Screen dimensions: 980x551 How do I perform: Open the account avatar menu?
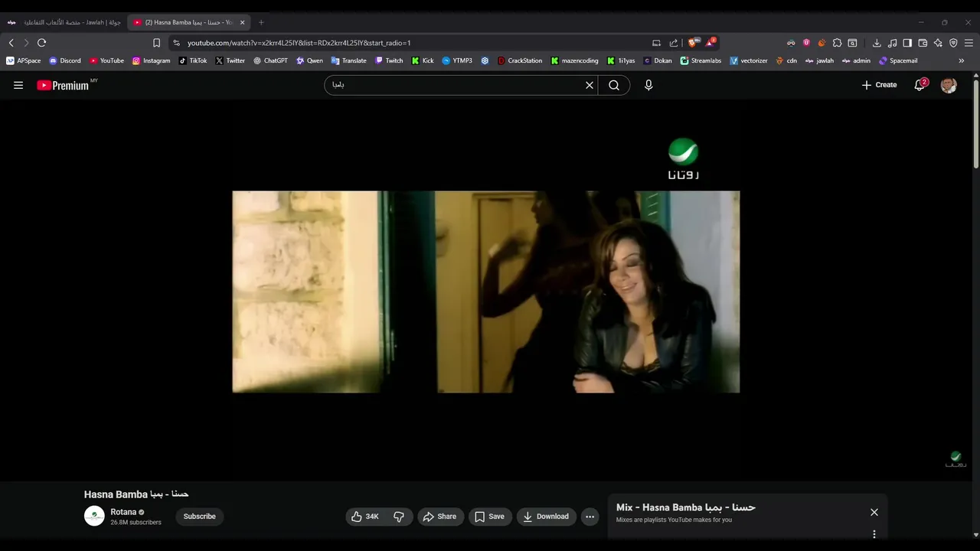click(x=949, y=85)
